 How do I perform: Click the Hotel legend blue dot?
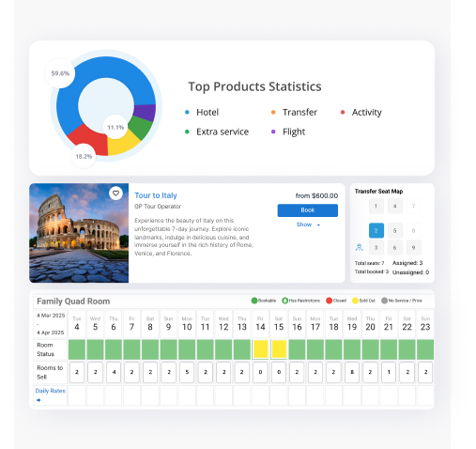187,113
